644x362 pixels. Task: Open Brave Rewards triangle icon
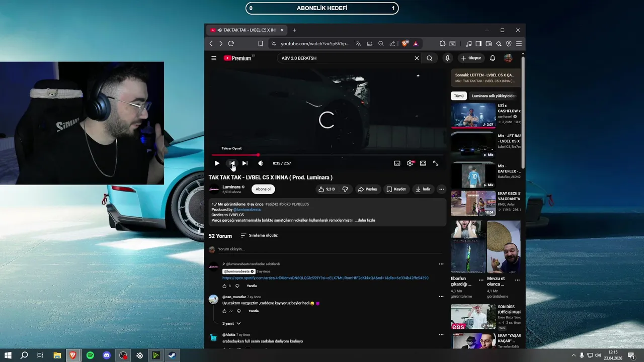(x=416, y=44)
